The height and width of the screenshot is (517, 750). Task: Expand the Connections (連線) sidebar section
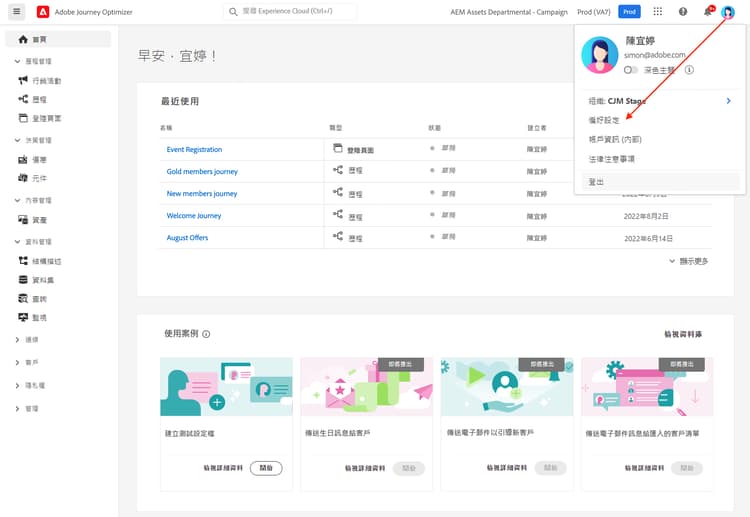[x=17, y=340]
